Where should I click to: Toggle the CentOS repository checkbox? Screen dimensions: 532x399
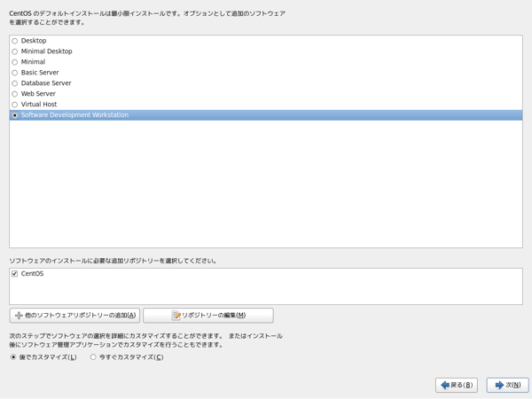14,274
